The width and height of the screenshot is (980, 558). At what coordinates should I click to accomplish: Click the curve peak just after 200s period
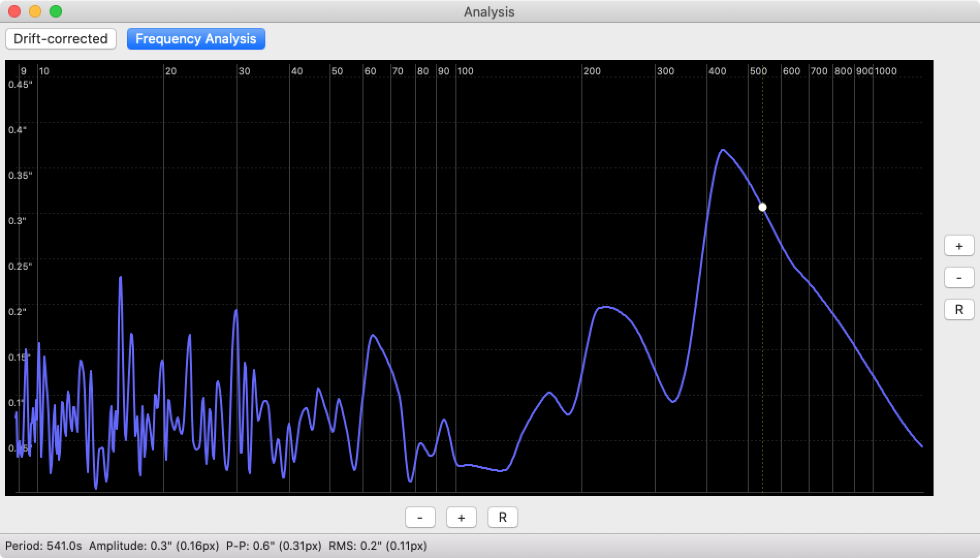[605, 307]
